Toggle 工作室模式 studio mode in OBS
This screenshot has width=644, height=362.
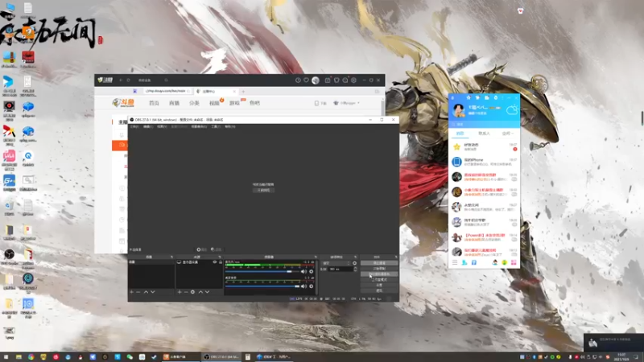379,279
